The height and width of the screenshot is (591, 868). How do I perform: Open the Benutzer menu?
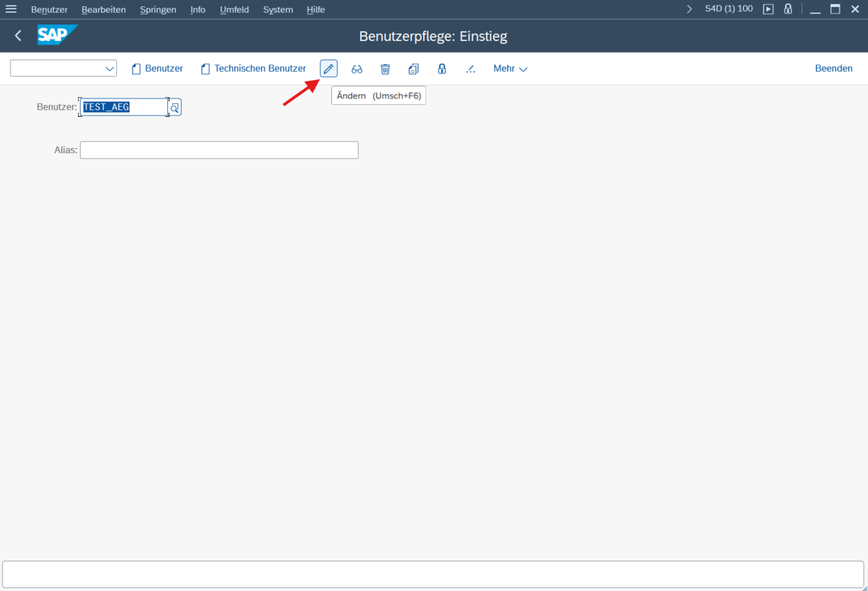point(50,9)
